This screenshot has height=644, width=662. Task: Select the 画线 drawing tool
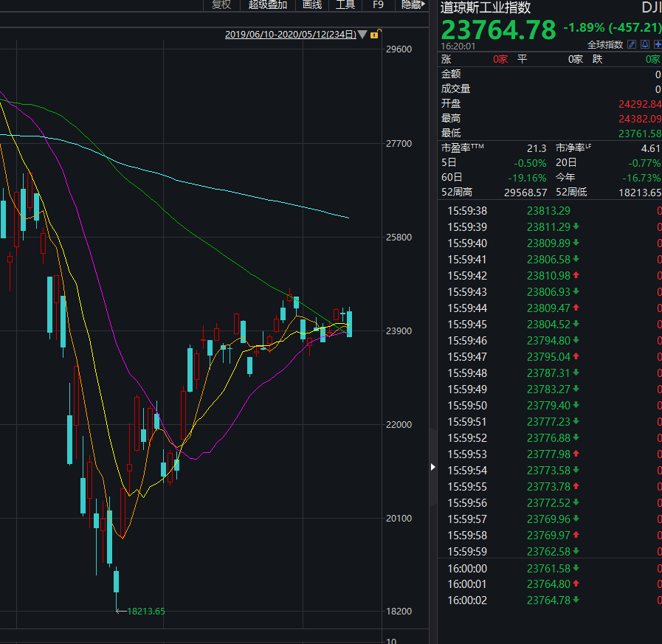312,4
